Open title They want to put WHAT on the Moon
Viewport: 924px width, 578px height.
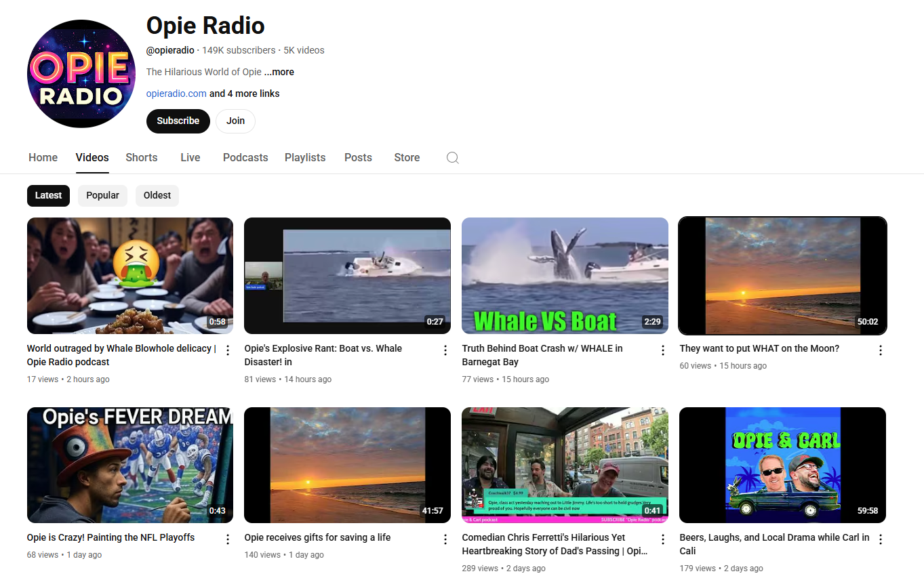click(x=759, y=348)
